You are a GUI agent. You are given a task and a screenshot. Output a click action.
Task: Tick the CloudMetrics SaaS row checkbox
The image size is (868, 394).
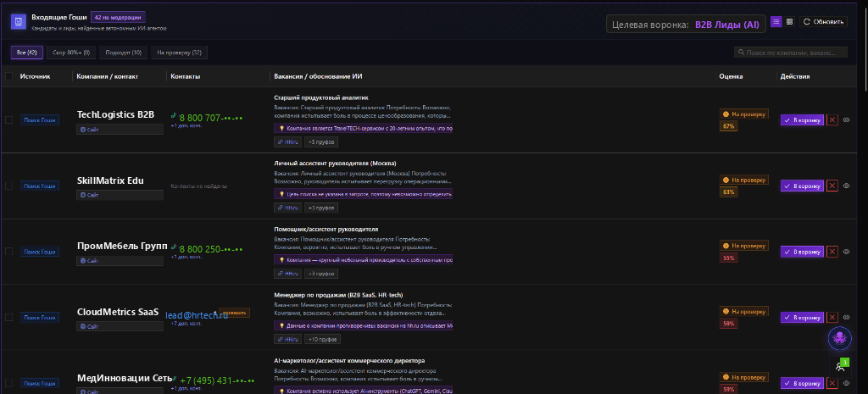(x=8, y=317)
